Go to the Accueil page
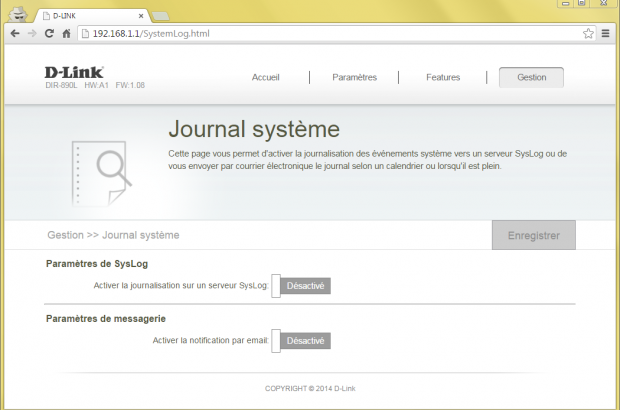This screenshot has height=410, width=620. click(x=266, y=77)
